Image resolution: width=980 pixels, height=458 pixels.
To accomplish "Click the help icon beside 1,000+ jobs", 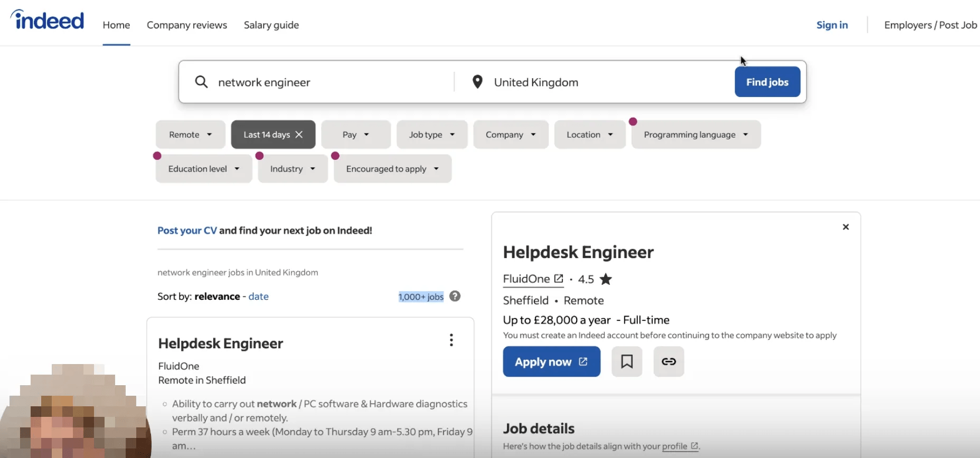I will pos(455,297).
